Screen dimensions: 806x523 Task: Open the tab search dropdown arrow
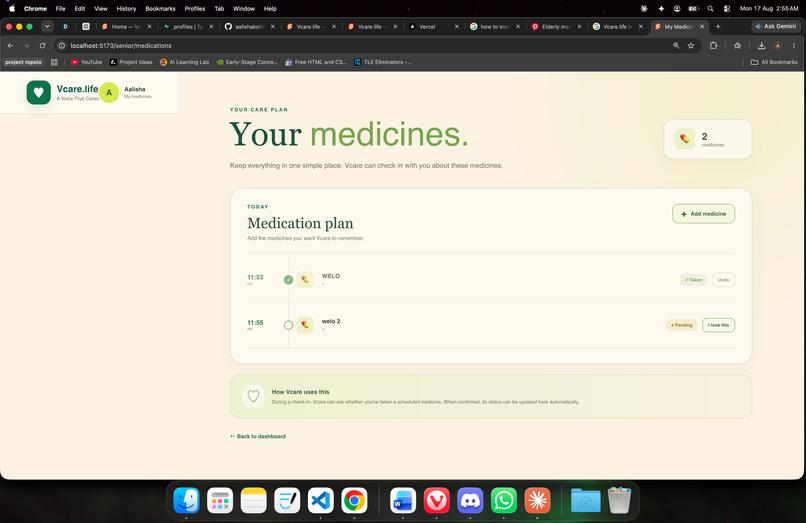tap(47, 26)
